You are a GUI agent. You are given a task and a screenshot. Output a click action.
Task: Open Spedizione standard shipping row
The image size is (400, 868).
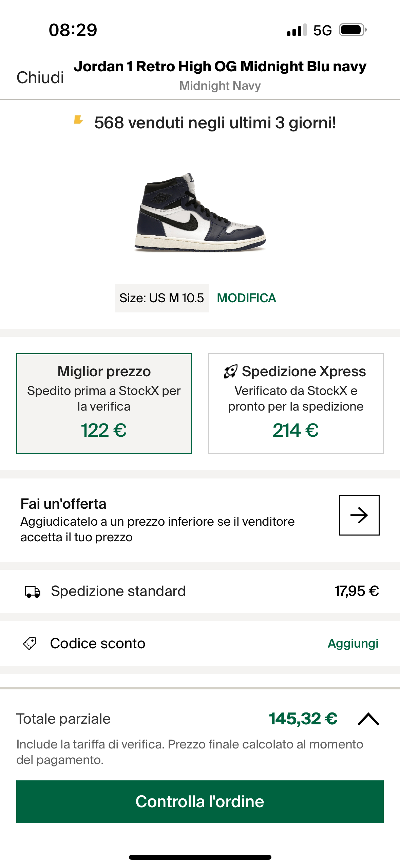point(200,591)
